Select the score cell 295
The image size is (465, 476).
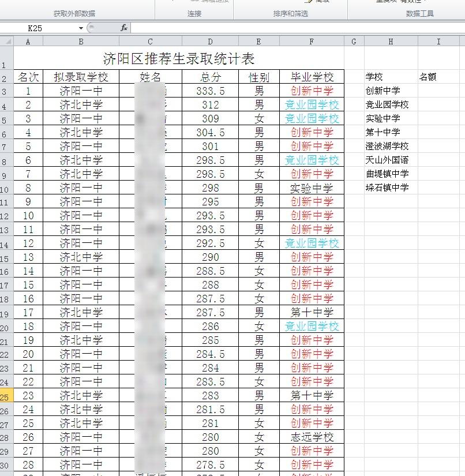[210, 201]
